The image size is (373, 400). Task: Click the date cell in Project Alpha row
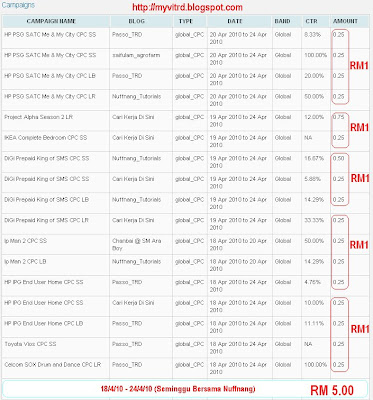[238, 121]
